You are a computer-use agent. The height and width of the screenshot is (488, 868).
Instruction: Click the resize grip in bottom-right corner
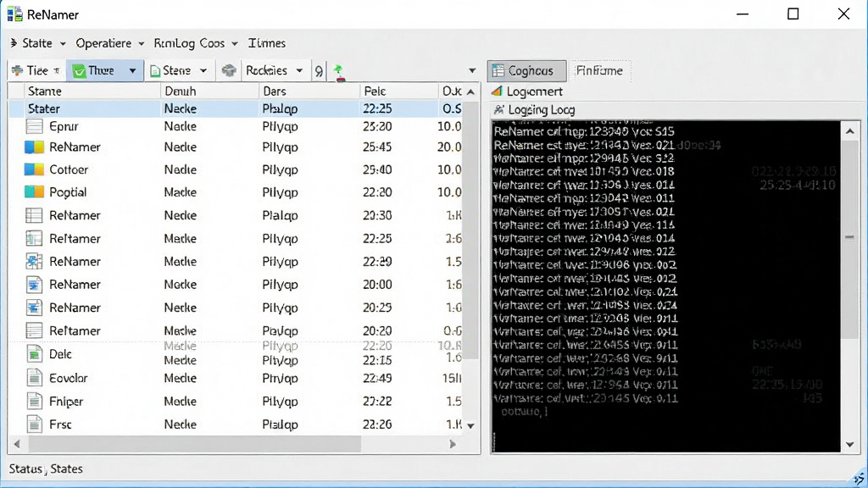coord(859,479)
